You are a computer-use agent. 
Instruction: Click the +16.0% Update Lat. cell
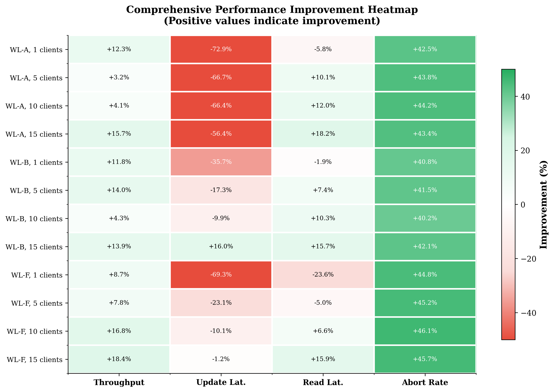point(221,246)
